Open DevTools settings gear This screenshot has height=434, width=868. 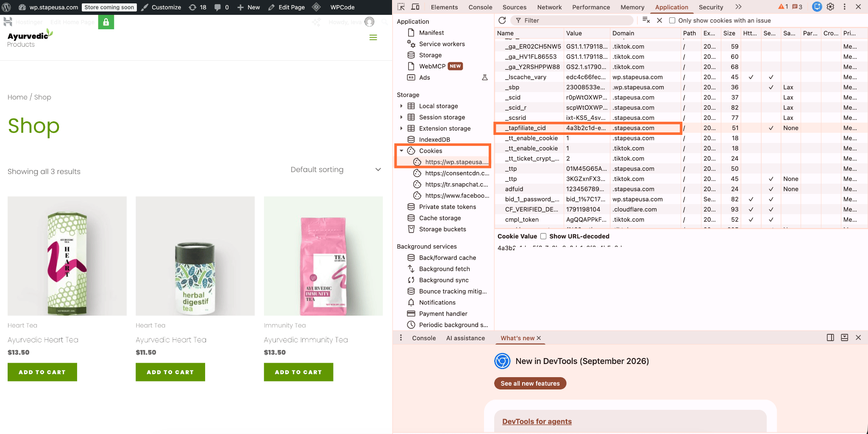(831, 7)
